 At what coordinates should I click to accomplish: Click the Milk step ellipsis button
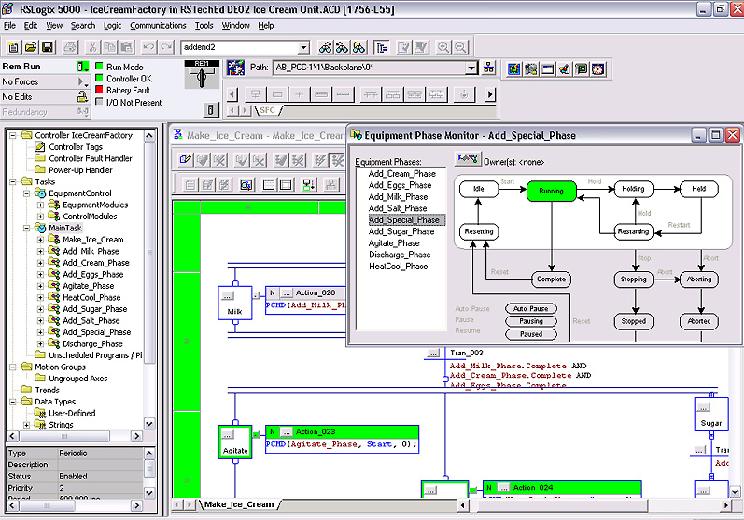tap(228, 296)
